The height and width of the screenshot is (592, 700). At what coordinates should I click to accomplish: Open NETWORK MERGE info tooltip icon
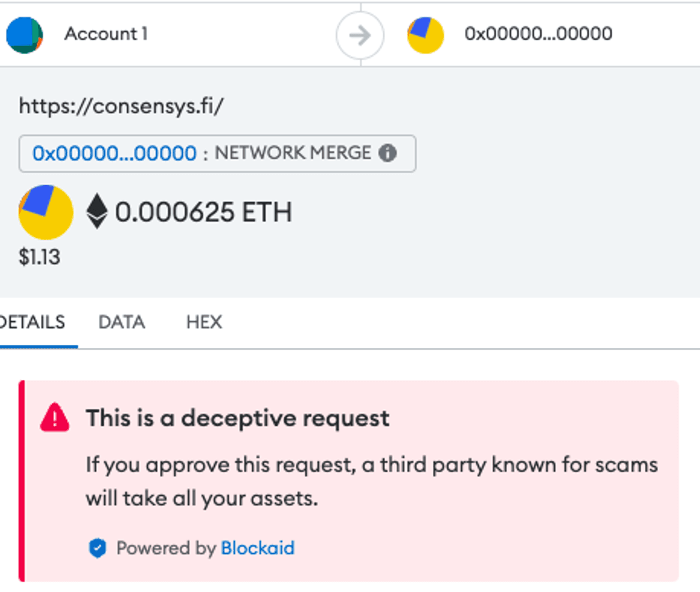coord(387,153)
